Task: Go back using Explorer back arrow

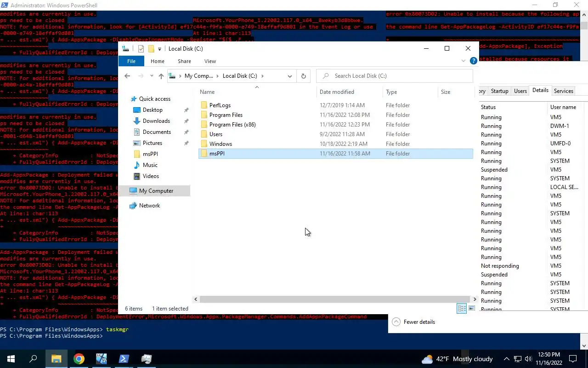Action: [x=127, y=76]
